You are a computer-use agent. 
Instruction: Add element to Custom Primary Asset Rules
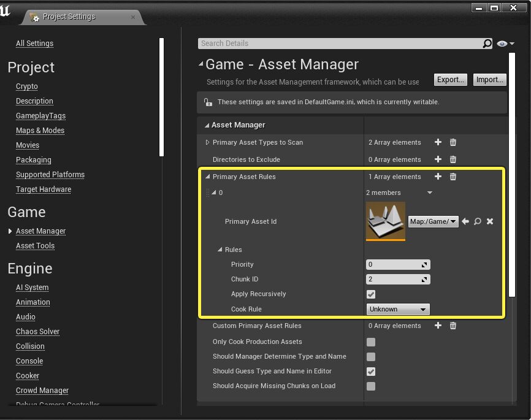438,326
